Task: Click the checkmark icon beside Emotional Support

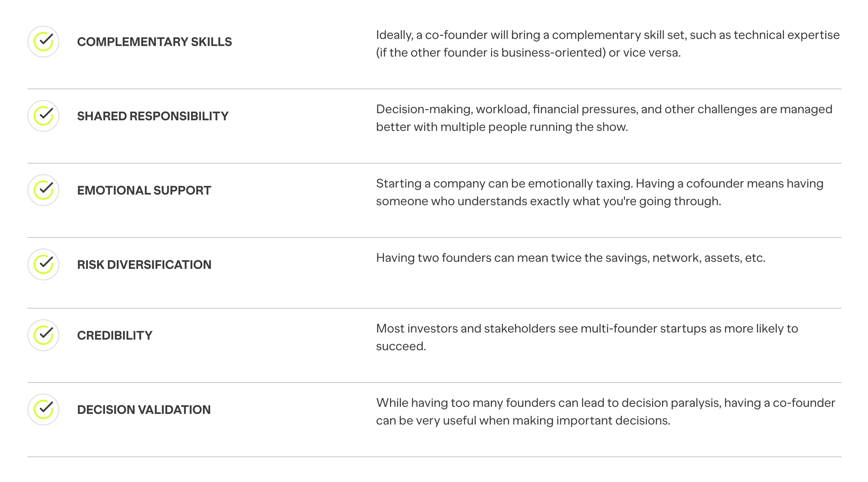Action: [43, 190]
